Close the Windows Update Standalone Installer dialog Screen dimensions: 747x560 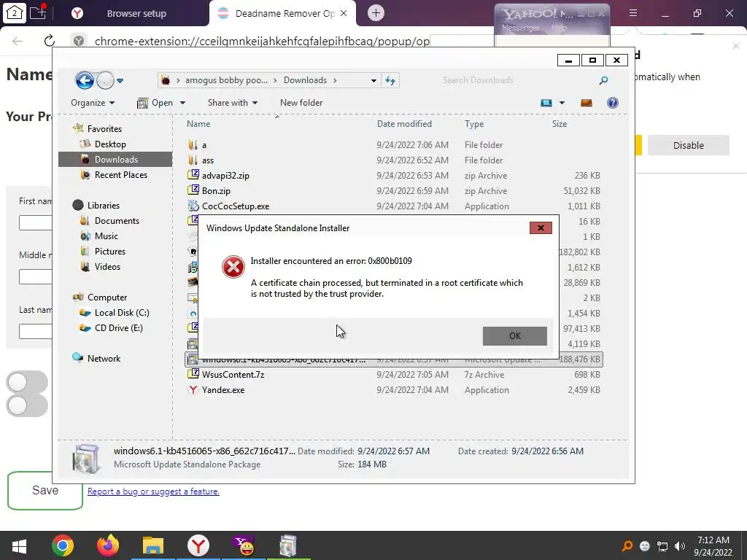click(541, 227)
